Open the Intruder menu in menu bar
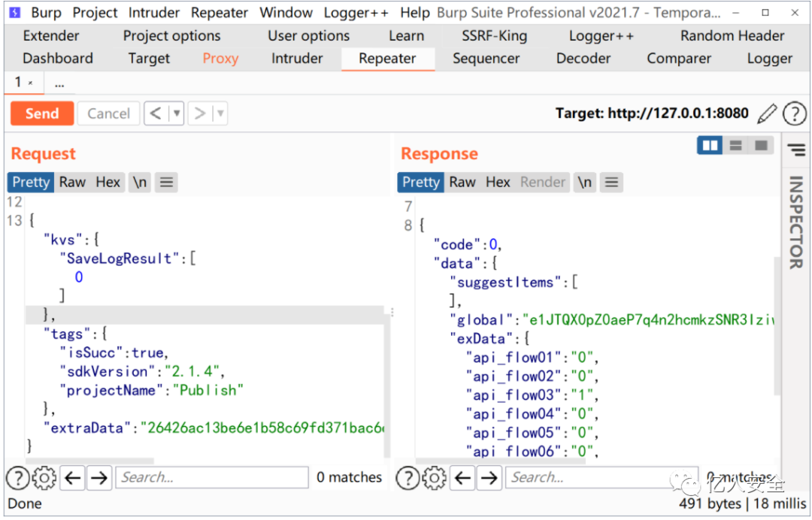This screenshot has height=520, width=812. [x=154, y=13]
